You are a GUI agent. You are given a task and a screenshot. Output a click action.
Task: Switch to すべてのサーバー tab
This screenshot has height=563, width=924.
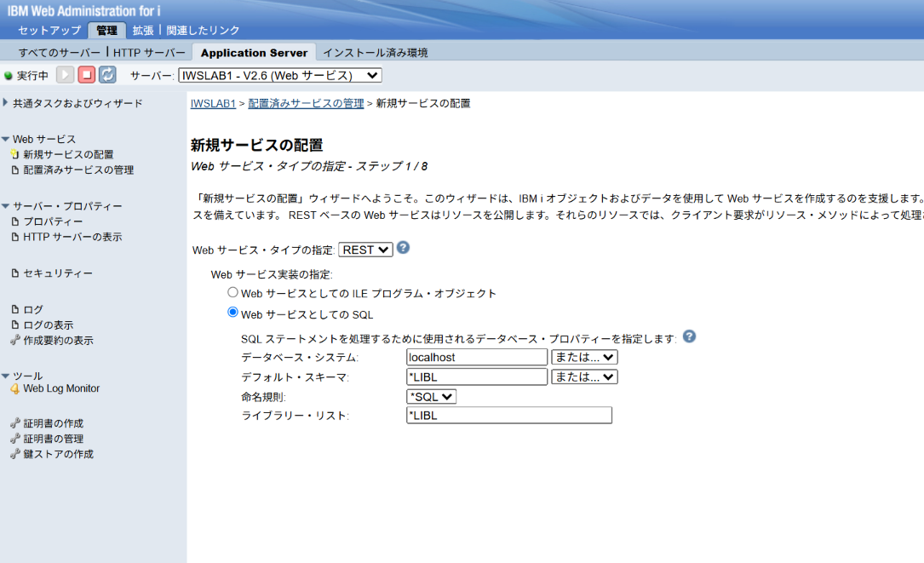[60, 53]
